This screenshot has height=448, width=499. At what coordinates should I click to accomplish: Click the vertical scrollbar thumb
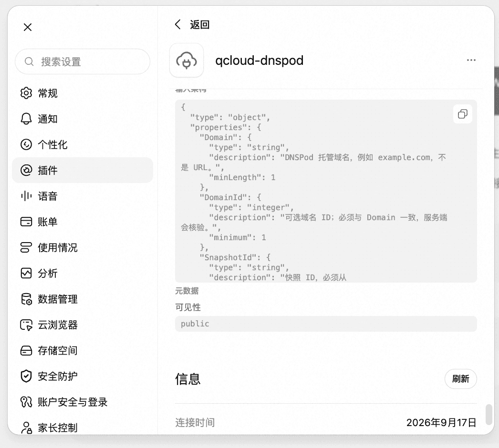pos(489,414)
